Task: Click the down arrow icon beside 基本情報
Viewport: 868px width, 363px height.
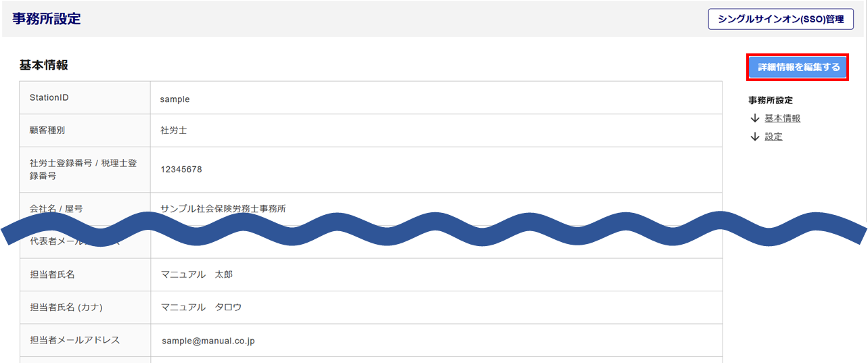Action: (x=755, y=118)
